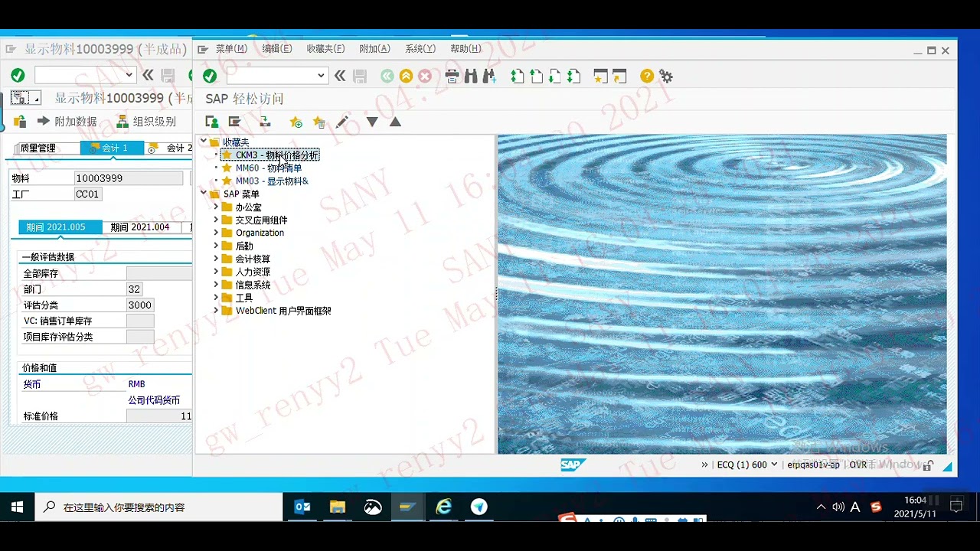Open the command field dropdown in Display Material window
The width and height of the screenshot is (980, 551).
click(129, 74)
